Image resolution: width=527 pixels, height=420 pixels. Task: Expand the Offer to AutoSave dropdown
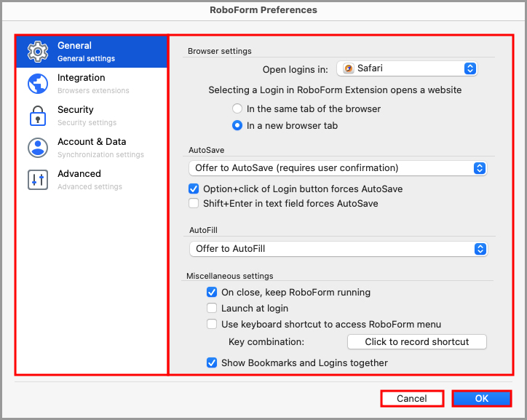(338, 168)
